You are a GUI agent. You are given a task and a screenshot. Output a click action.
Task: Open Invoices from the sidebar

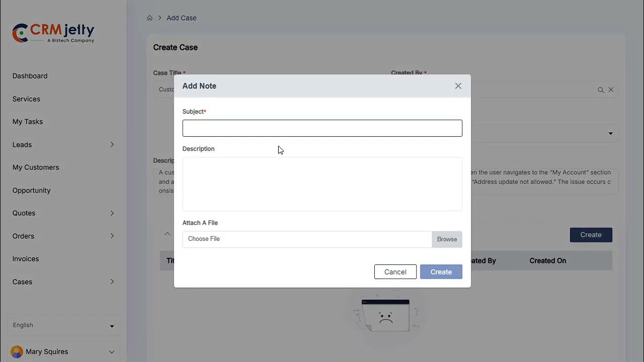(x=26, y=259)
